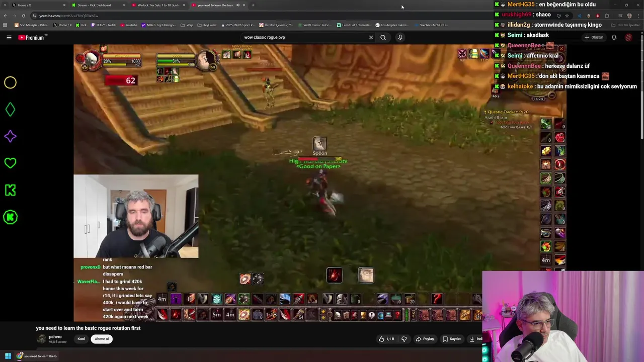Start voice search with microphone icon
Image resolution: width=644 pixels, height=362 pixels.
tap(400, 37)
